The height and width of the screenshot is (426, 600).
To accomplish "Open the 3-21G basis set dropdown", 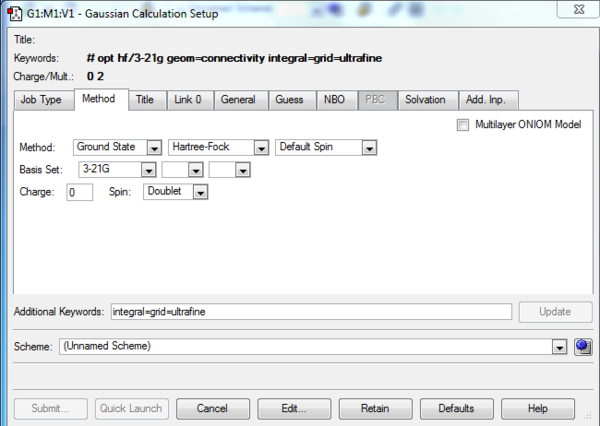I will pos(117,170).
